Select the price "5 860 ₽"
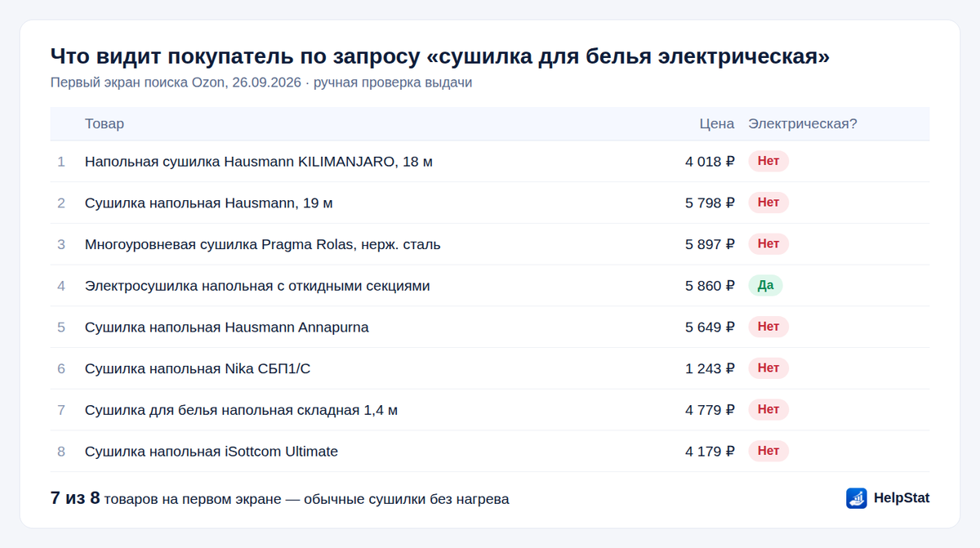 710,286
